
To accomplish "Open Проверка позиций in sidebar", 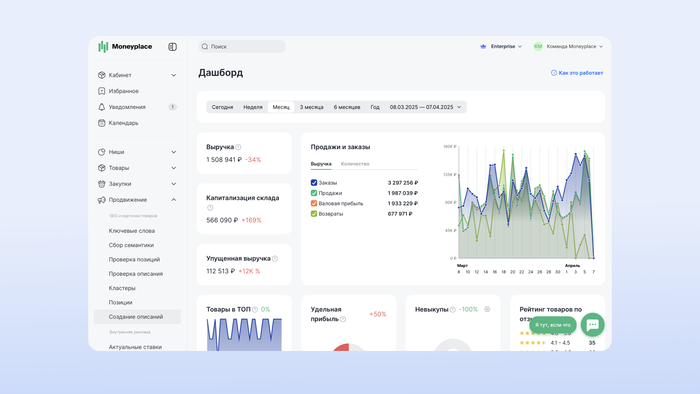I will coord(134,259).
